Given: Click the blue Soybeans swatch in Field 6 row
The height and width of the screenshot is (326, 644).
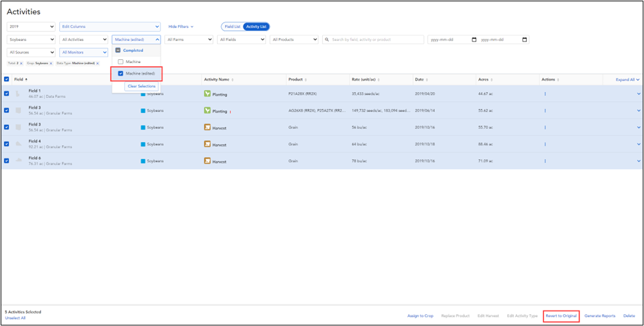Looking at the screenshot, I should 143,162.
